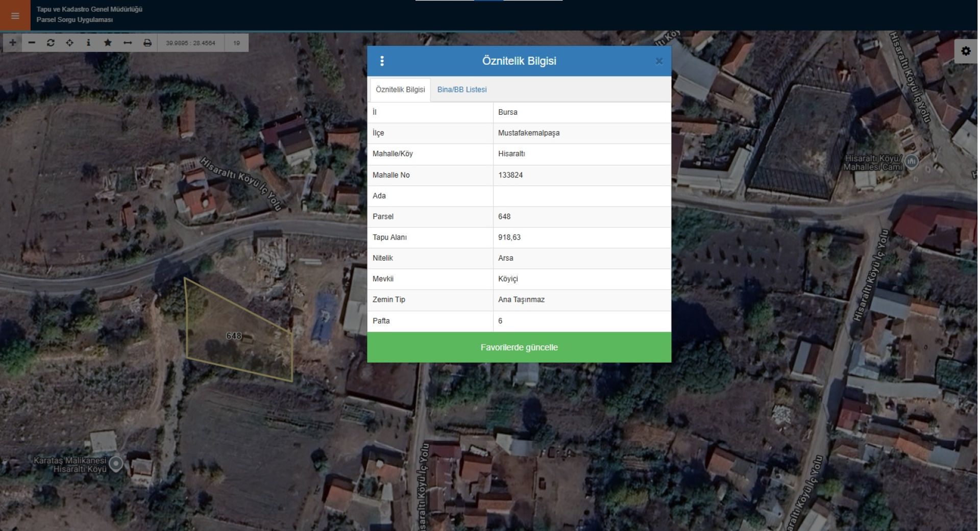Click Favorilerde güncelle button
Image resolution: width=980 pixels, height=531 pixels.
519,347
